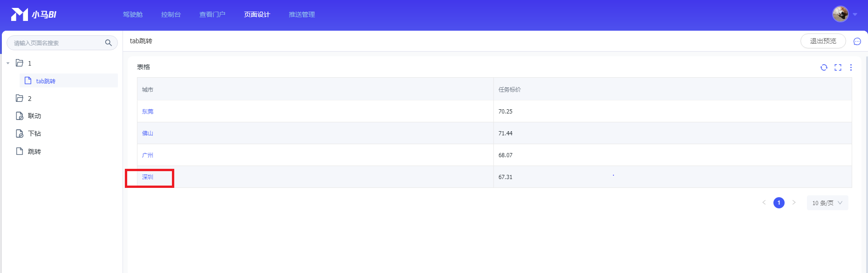The height and width of the screenshot is (273, 868).
Task: Go to 推送管理 in the top navigation
Action: tap(302, 14)
